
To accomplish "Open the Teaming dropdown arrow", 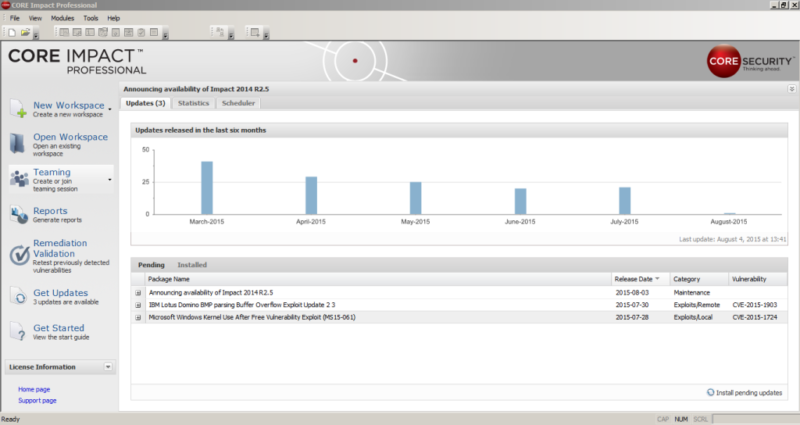I will click(110, 180).
